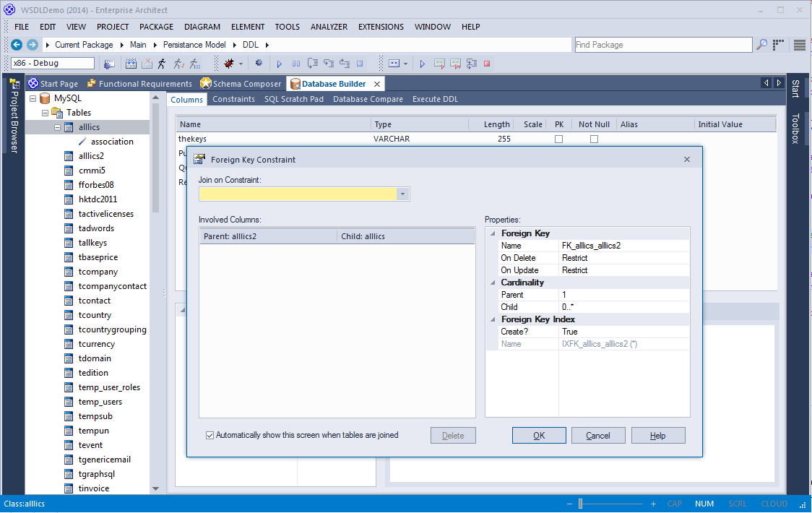
Task: Close the Foreign Key Constraint dialog
Action: pyautogui.click(x=687, y=159)
